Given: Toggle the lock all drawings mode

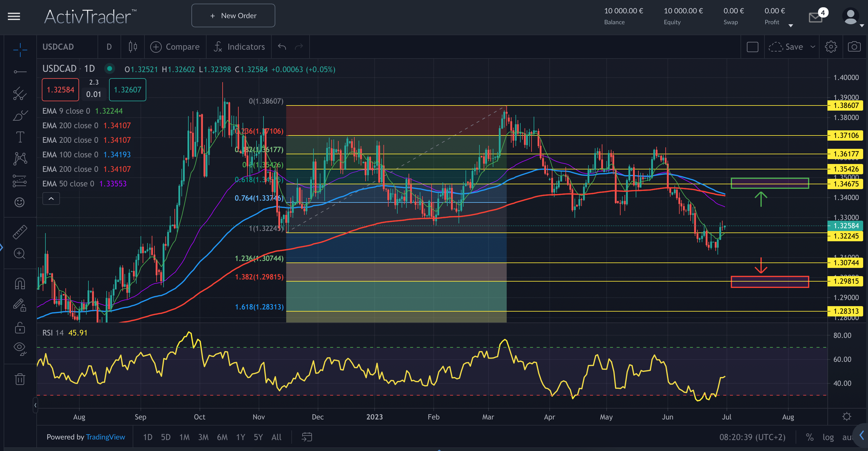Looking at the screenshot, I should click(20, 328).
